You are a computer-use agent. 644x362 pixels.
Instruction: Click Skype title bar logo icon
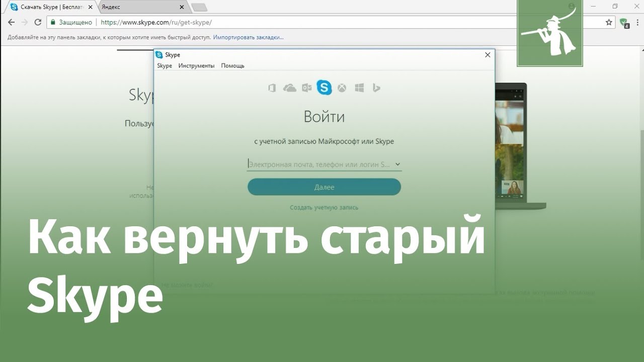159,55
